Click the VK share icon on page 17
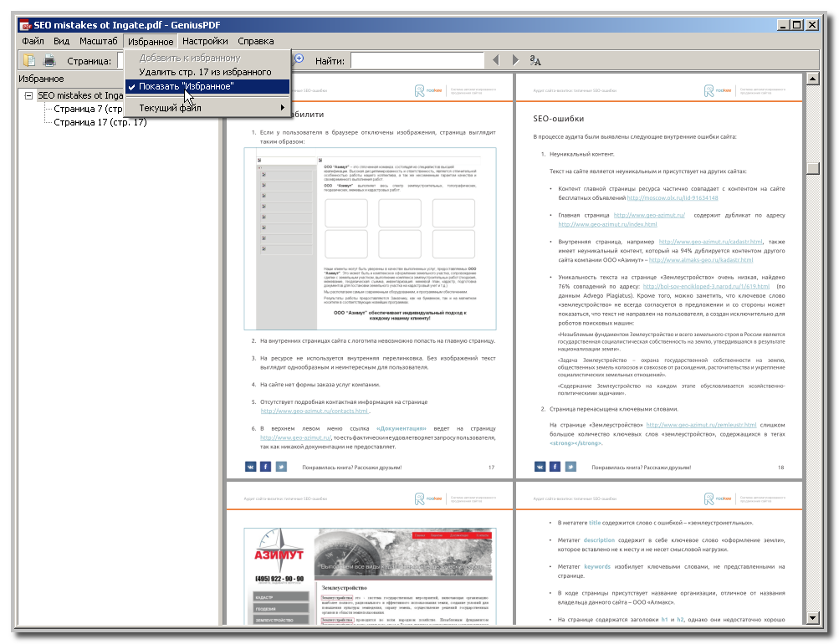Screen dimensions: 839x644 [x=250, y=467]
